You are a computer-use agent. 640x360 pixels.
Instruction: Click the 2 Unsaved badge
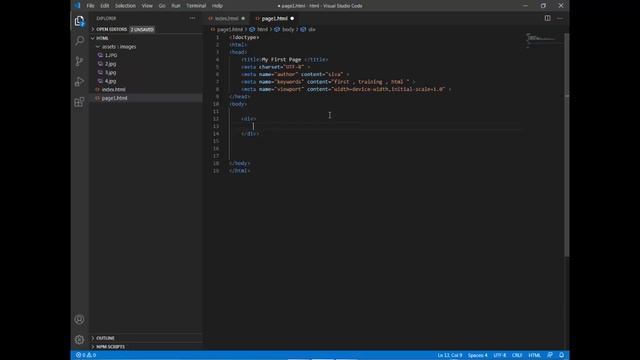point(142,29)
